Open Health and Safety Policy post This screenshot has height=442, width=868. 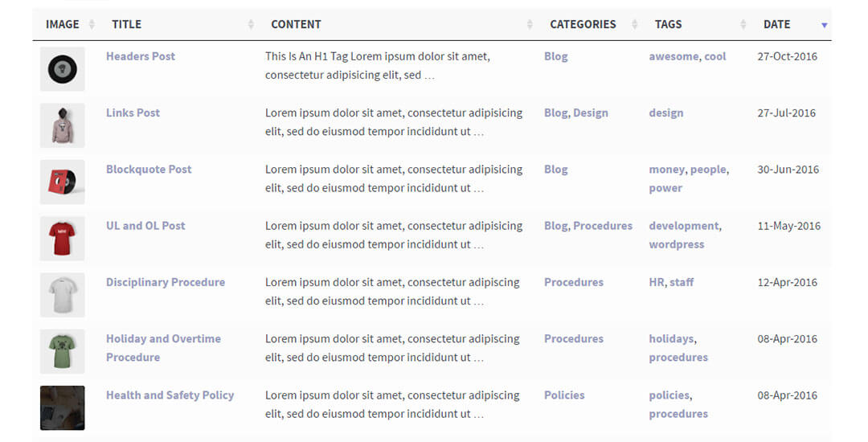pos(170,395)
